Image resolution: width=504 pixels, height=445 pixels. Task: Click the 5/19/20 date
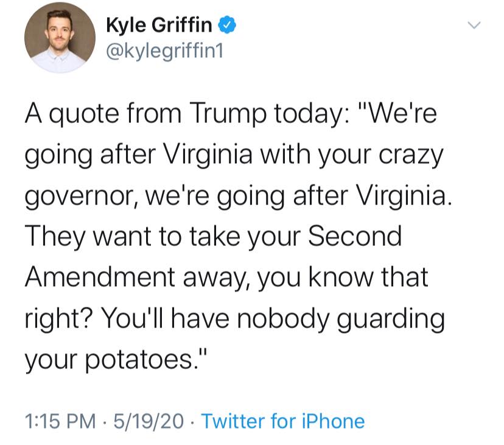[148, 421]
